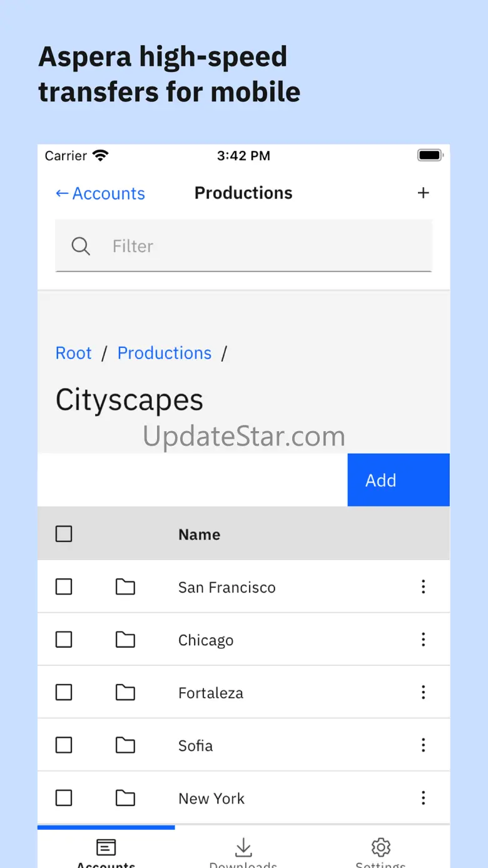The width and height of the screenshot is (488, 868).
Task: Tap the battery status icon
Action: (x=430, y=155)
